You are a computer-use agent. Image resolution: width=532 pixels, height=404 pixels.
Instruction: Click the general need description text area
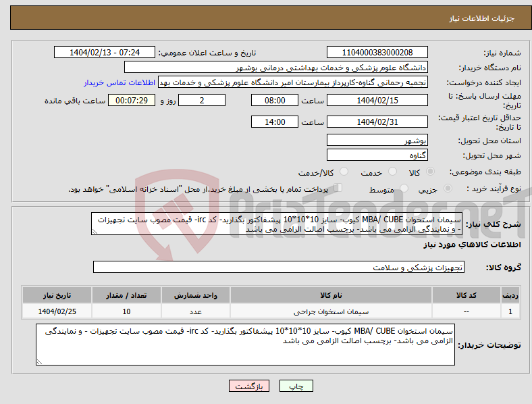click(x=277, y=224)
